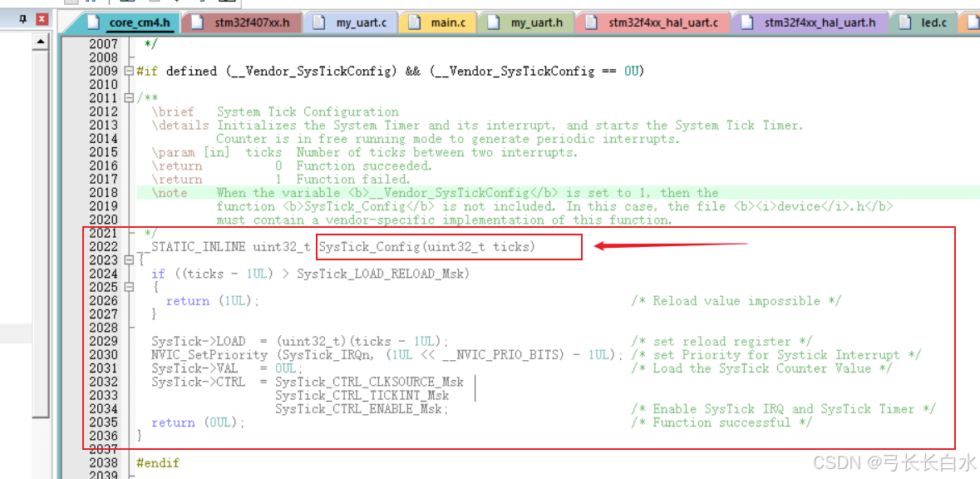Collapse the code block at line 2009
Image resolution: width=980 pixels, height=479 pixels.
[x=131, y=71]
